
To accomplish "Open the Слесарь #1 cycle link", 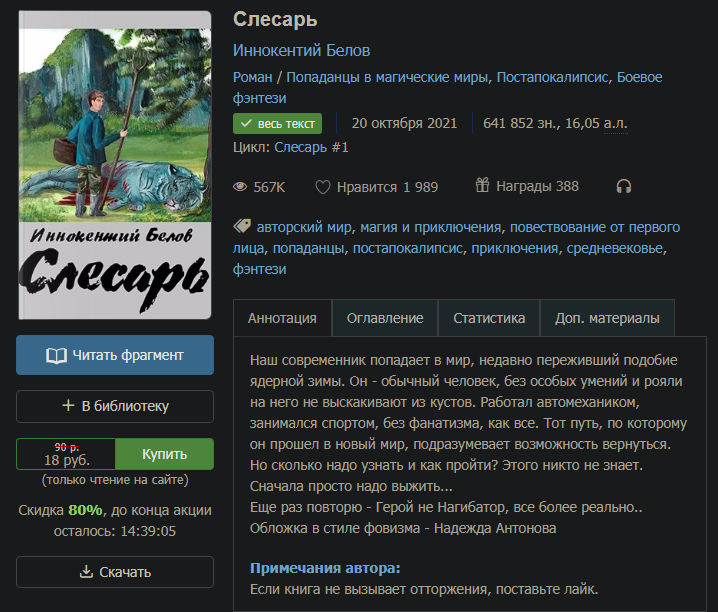I will [311, 147].
